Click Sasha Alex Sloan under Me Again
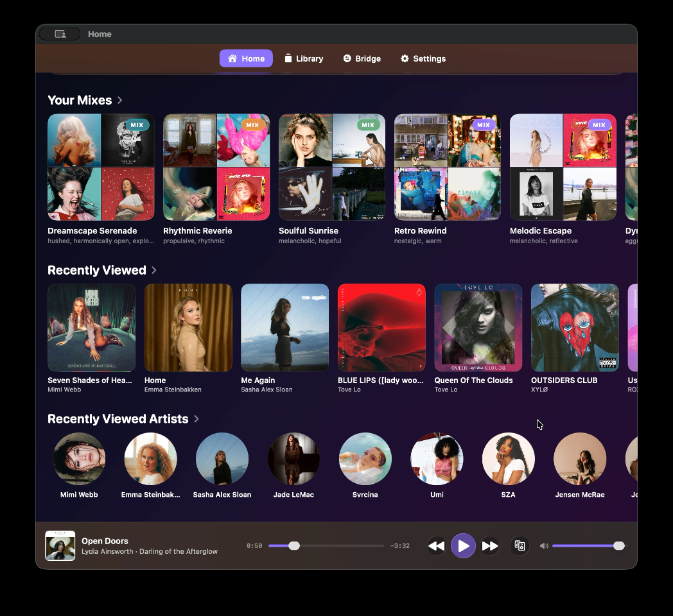673x616 pixels. pos(267,389)
